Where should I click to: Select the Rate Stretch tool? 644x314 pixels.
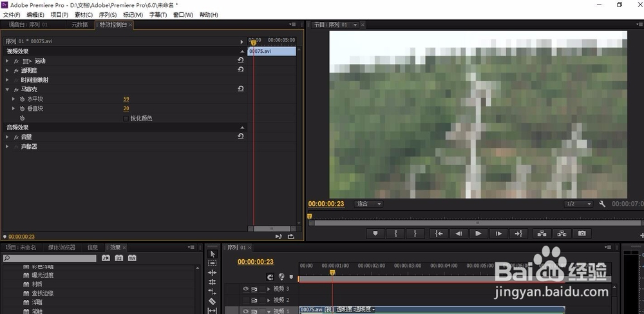click(x=213, y=292)
